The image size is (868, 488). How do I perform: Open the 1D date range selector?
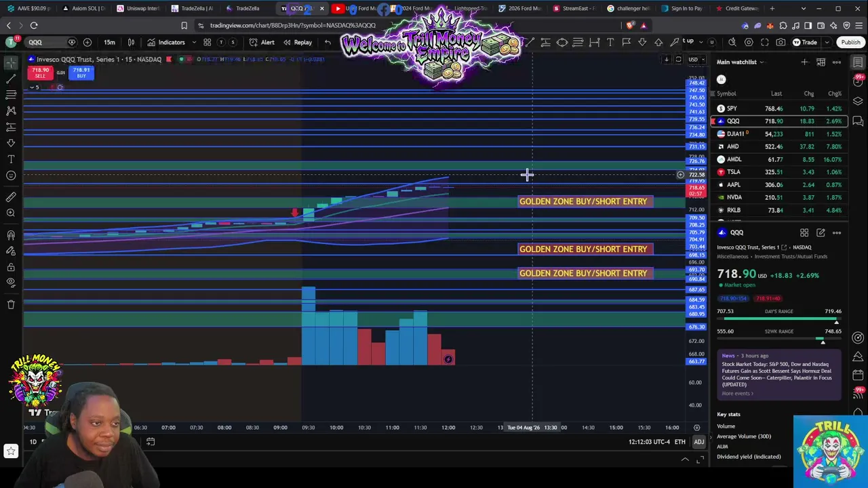(x=33, y=442)
